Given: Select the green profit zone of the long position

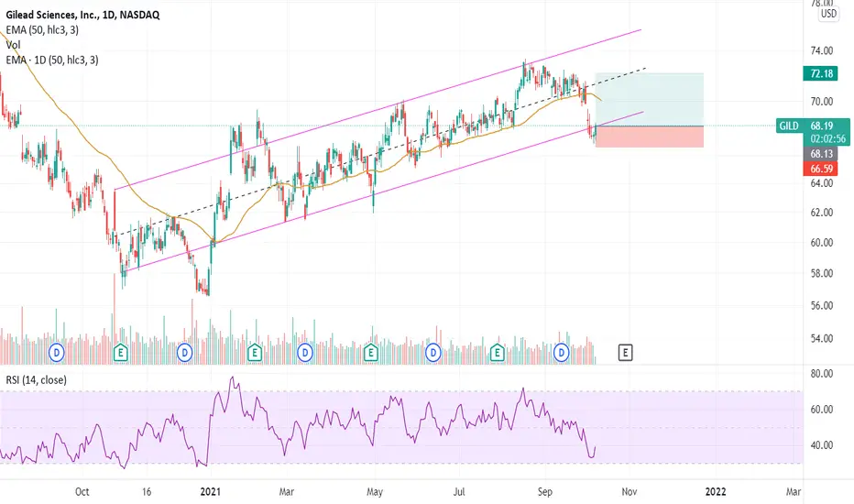Looking at the screenshot, I should pyautogui.click(x=650, y=100).
